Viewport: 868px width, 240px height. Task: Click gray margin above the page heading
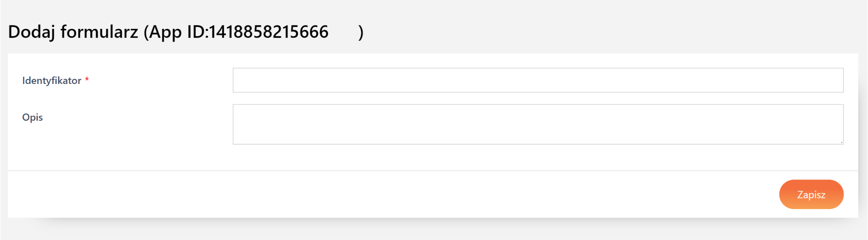pos(424,9)
